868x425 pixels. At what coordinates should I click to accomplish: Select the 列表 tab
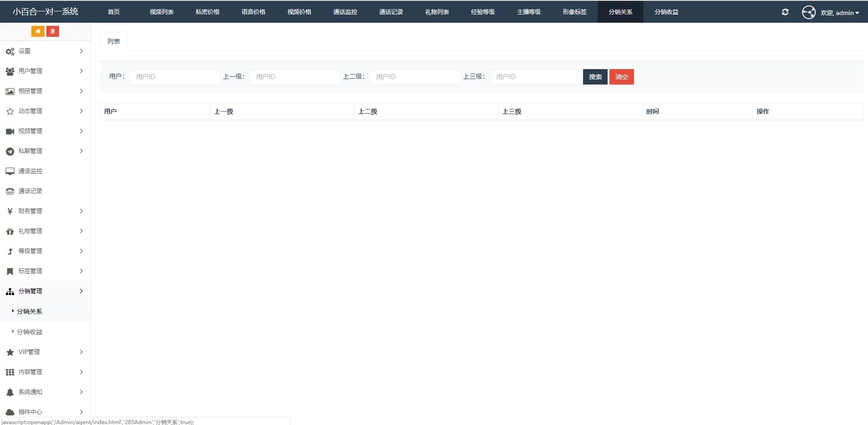point(114,41)
